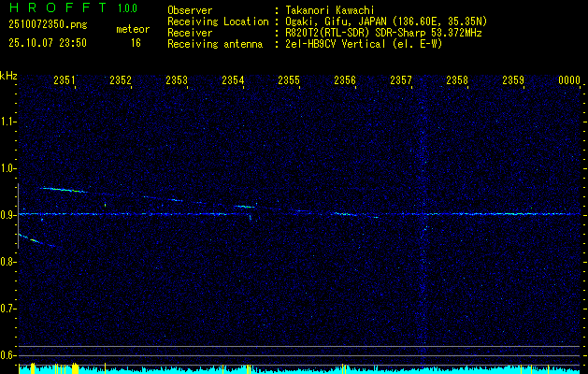Click the 1.0 kHz axis label
The image size is (588, 374).
[7, 168]
